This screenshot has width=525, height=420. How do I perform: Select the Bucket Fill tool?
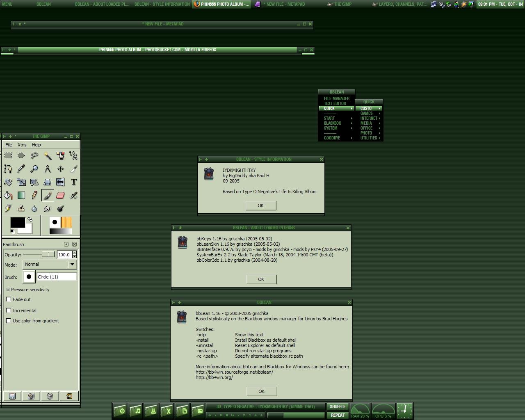[8, 195]
